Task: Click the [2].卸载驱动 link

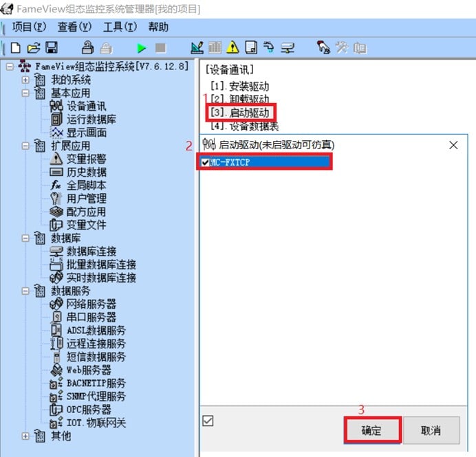Action: point(240,99)
